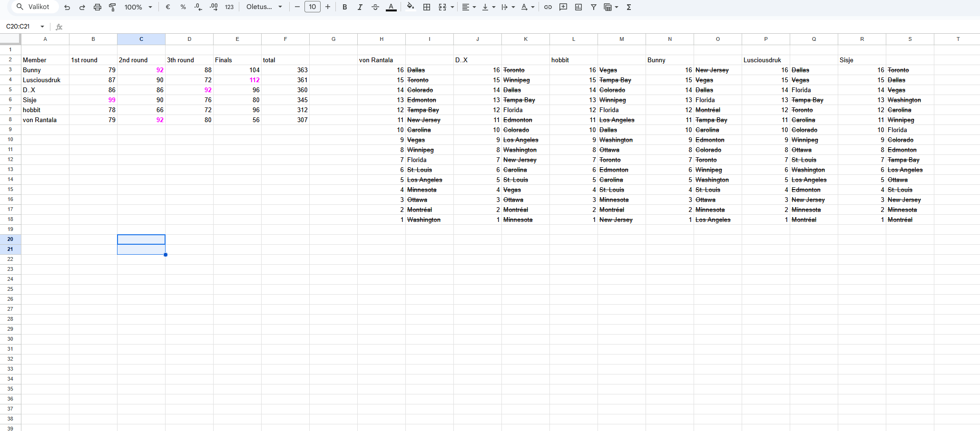Select column C header
Viewport: 980px width, 431px height.
point(141,39)
